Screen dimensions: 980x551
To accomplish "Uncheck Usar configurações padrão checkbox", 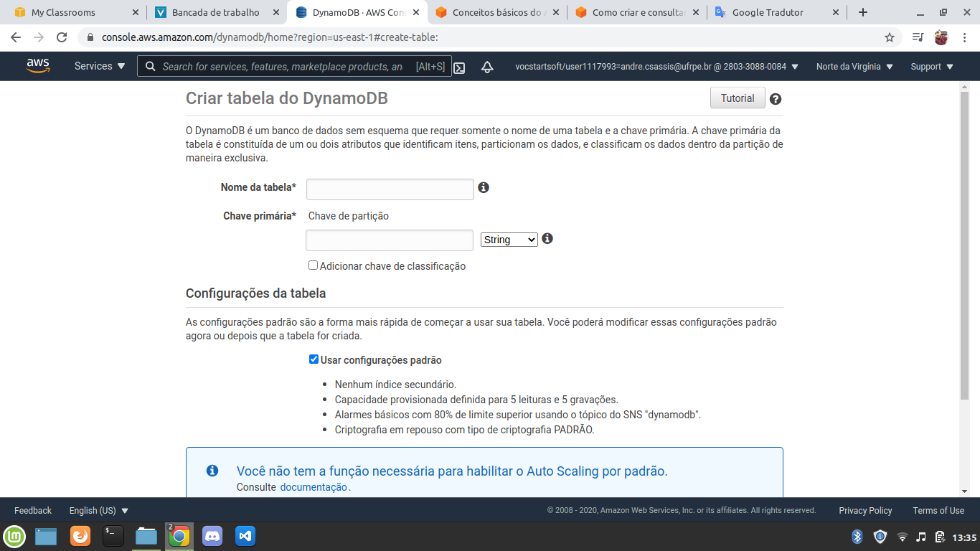I will 314,359.
